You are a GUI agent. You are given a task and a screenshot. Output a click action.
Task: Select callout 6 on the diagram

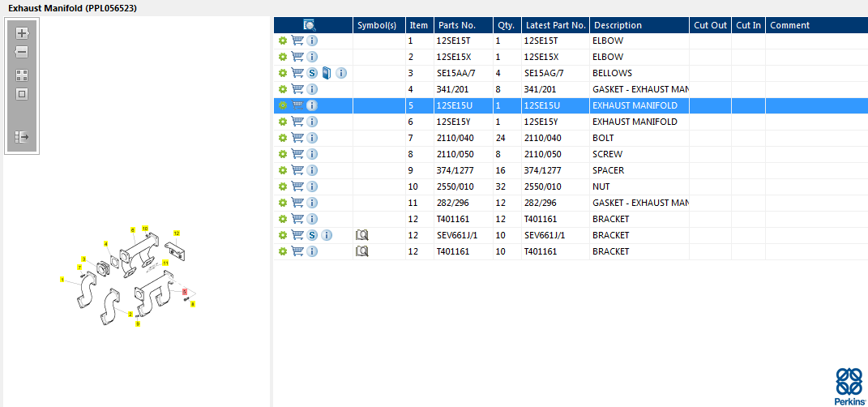132,229
